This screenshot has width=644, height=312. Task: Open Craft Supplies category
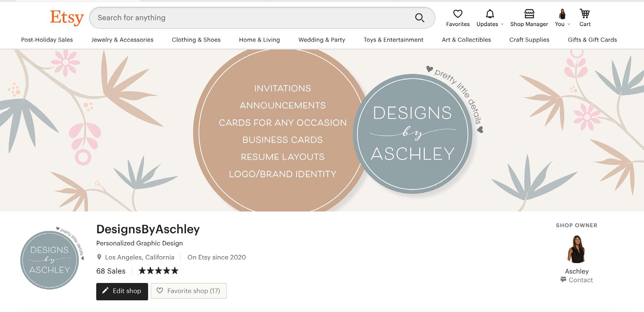529,40
